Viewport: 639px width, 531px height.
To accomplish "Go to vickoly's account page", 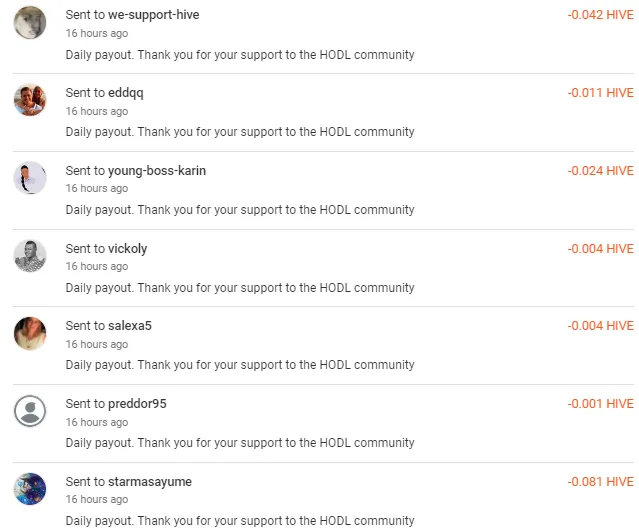I will pos(128,249).
